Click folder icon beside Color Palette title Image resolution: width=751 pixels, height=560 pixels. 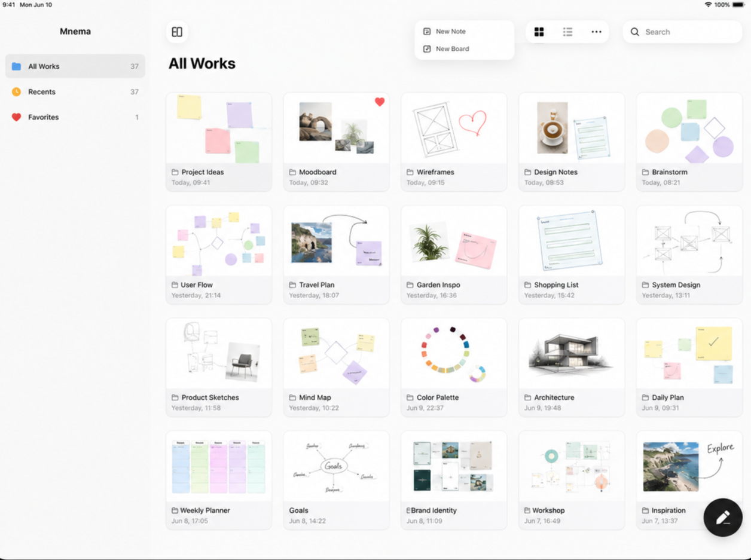(410, 397)
